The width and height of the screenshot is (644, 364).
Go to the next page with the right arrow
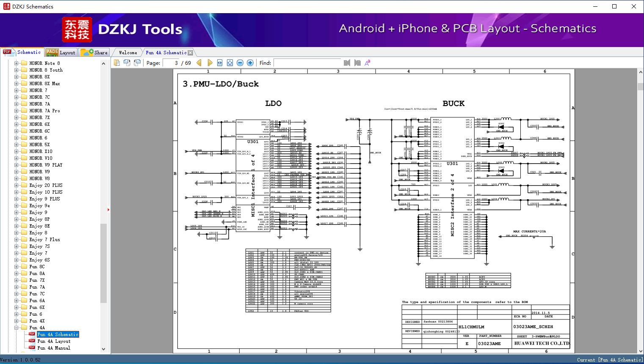pos(210,63)
